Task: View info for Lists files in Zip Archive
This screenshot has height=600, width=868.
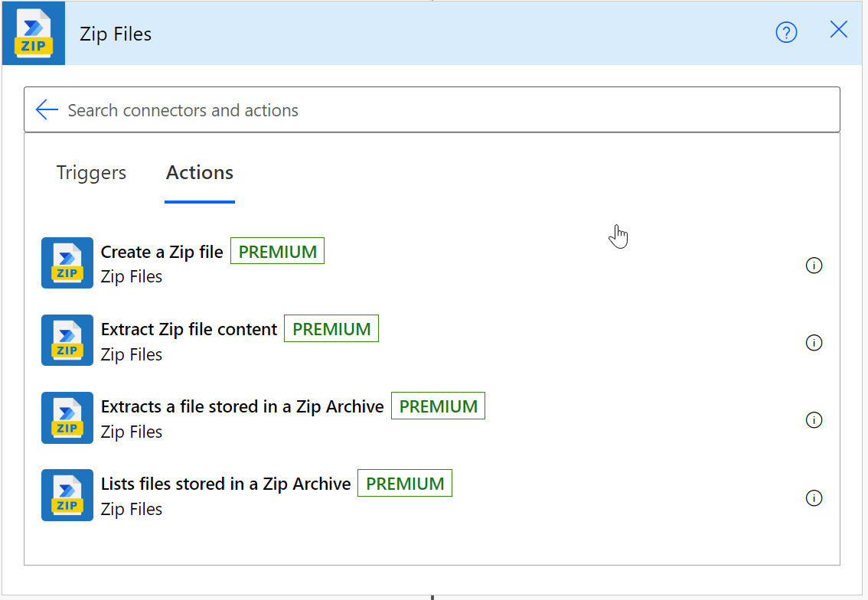Action: pyautogui.click(x=814, y=498)
